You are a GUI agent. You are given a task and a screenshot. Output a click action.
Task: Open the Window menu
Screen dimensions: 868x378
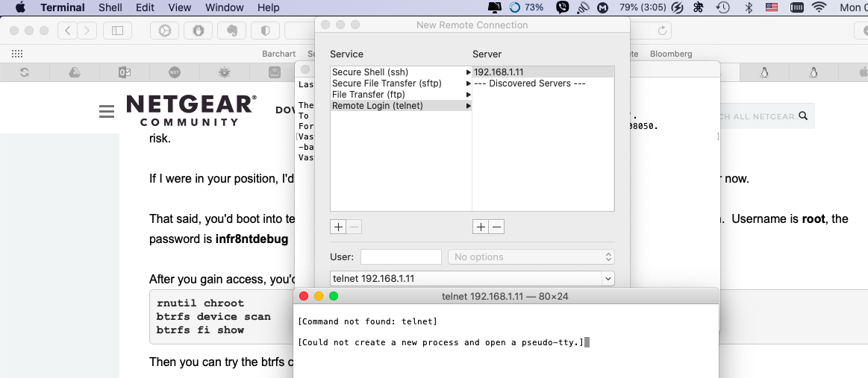224,7
